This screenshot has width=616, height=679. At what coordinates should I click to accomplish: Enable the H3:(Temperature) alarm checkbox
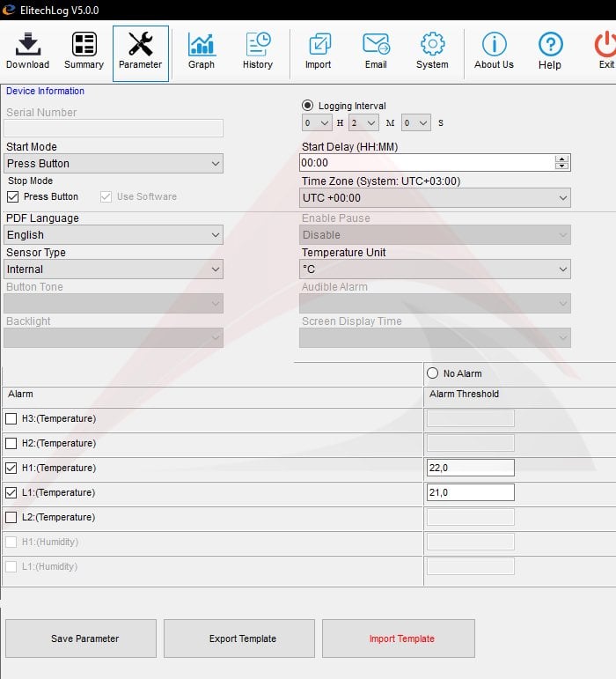pos(11,418)
